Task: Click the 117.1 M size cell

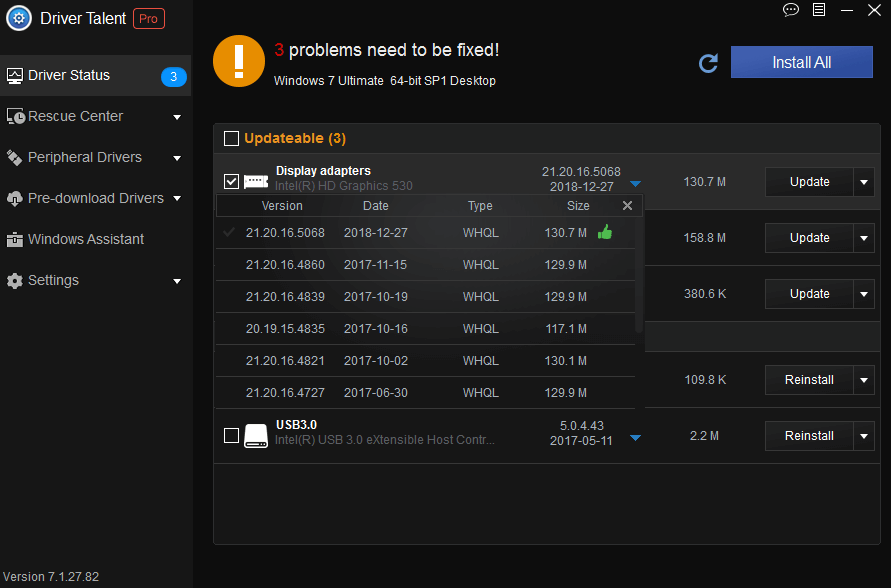Action: tap(566, 328)
